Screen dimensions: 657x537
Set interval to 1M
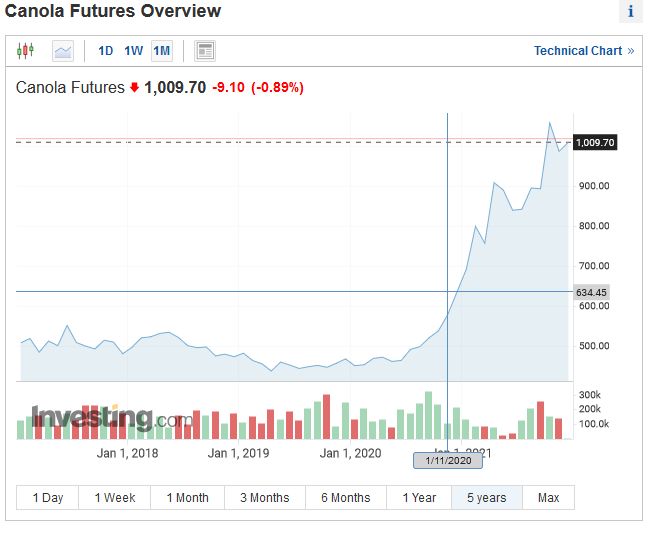(162, 50)
